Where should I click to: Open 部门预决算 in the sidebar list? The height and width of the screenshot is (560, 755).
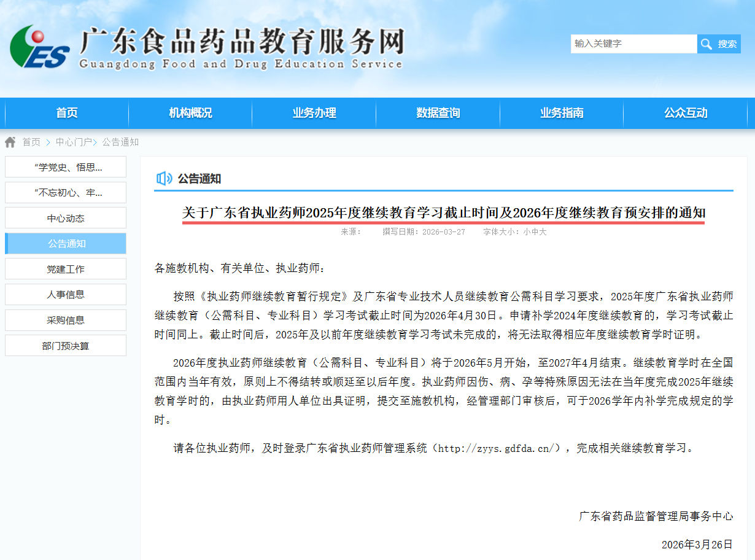tap(66, 346)
